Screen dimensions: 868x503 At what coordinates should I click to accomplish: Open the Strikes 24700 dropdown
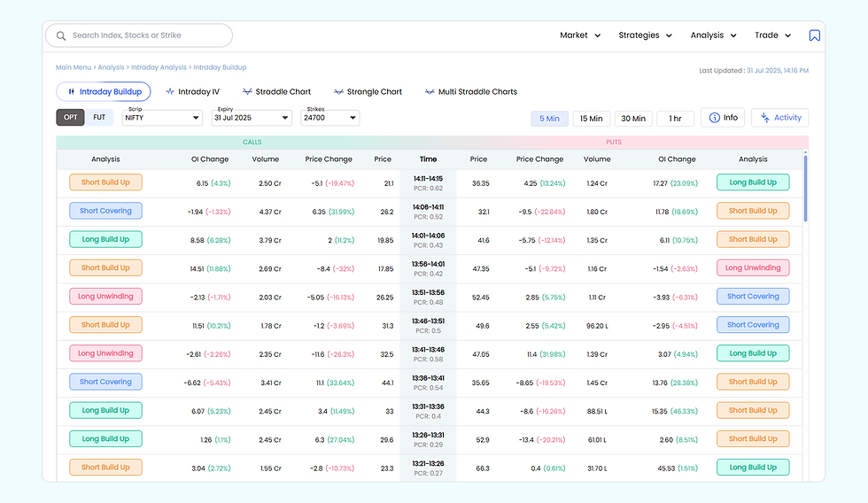click(x=329, y=117)
